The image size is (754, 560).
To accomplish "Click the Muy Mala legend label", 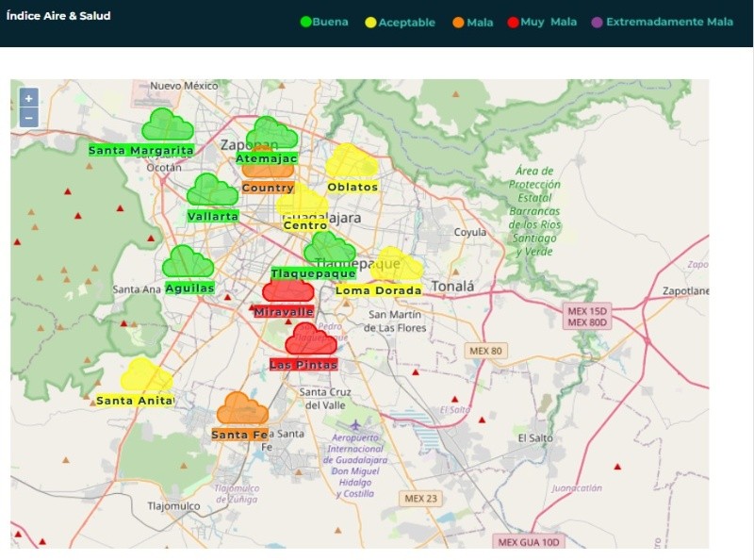I will (549, 22).
